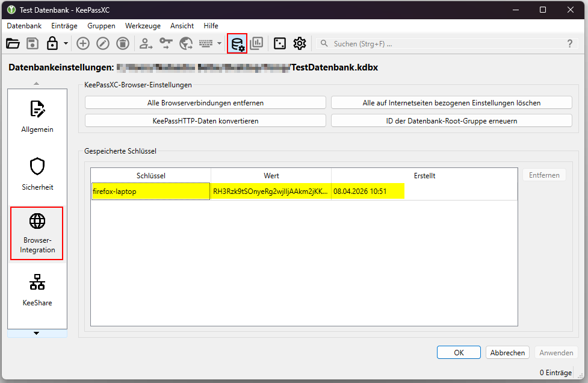Image resolution: width=588 pixels, height=383 pixels.
Task: Open database settings toolbar icon
Action: [x=237, y=43]
